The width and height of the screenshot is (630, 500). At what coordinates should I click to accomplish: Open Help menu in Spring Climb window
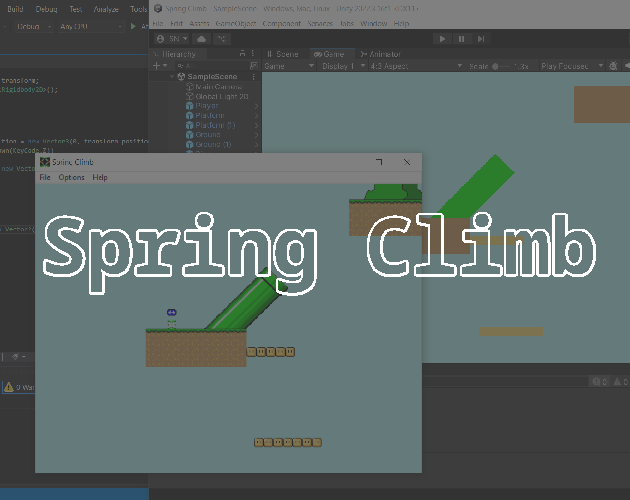tap(100, 177)
